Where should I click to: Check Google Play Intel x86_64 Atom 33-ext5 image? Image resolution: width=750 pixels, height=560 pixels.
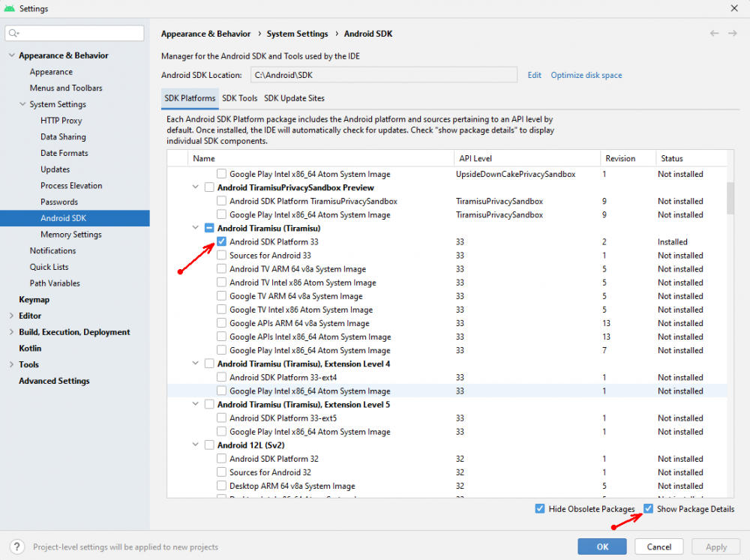tap(221, 432)
